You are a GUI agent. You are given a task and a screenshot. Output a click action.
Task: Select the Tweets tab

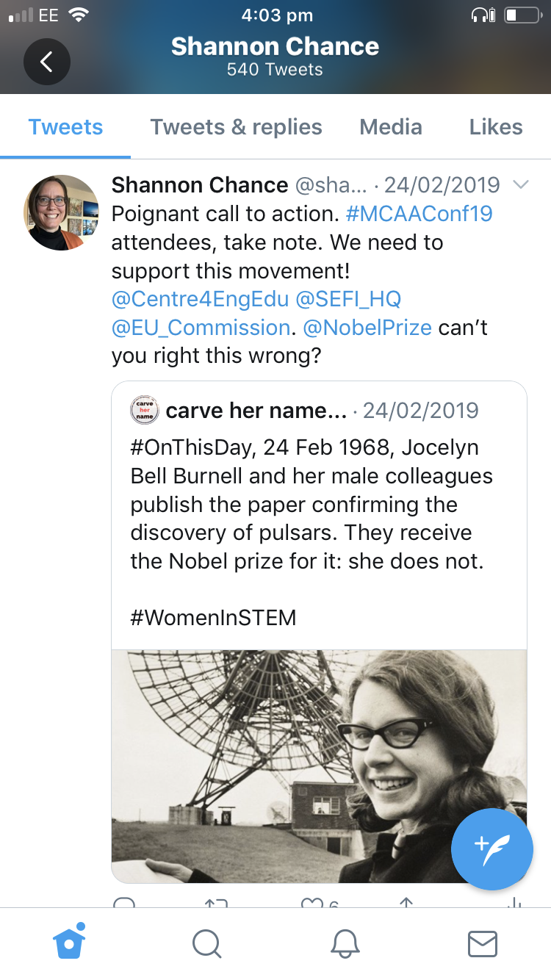pos(65,127)
